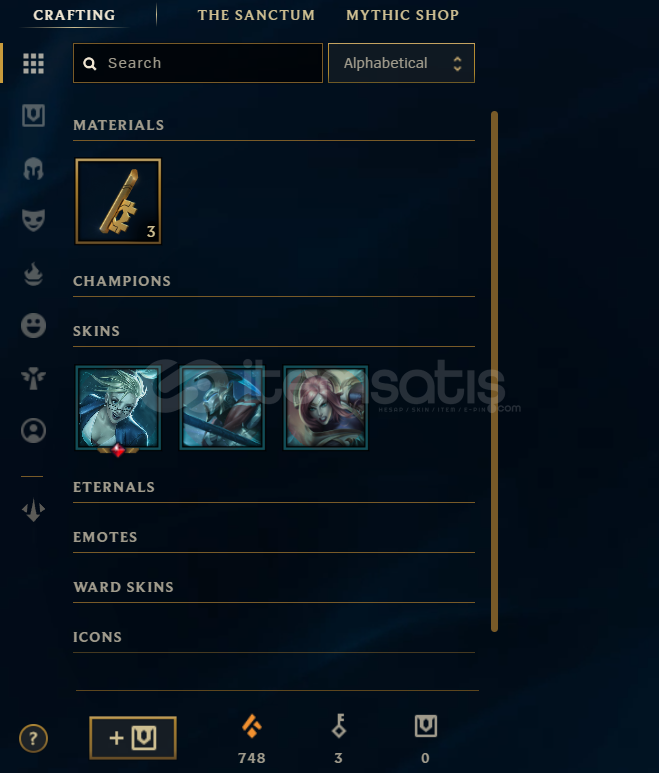The image size is (659, 773).
Task: Open the chests filter in sidebar
Action: coord(34,115)
